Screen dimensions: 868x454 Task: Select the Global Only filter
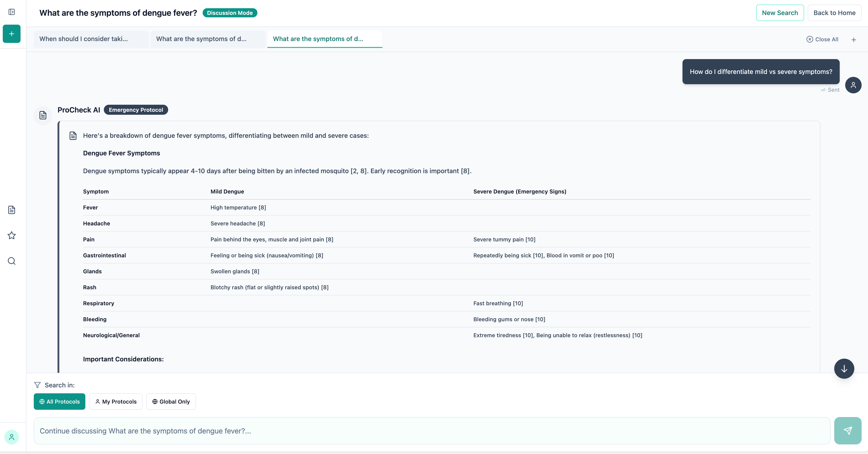click(171, 402)
